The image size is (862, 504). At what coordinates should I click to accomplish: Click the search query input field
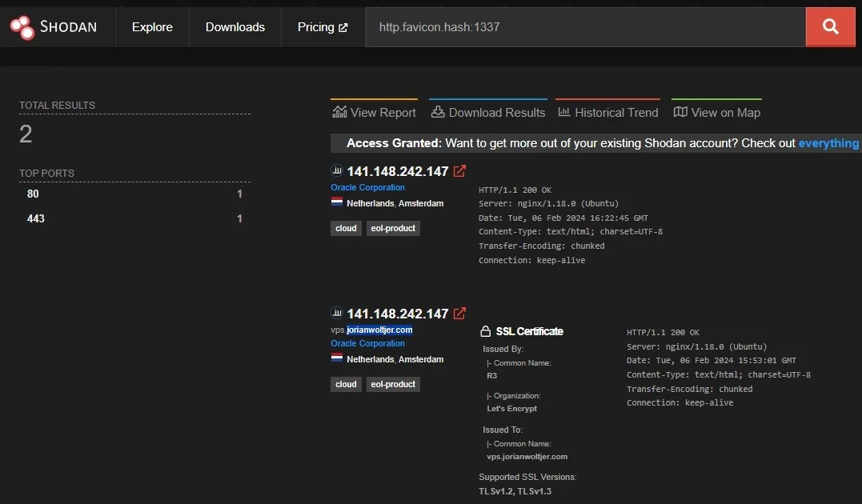586,27
